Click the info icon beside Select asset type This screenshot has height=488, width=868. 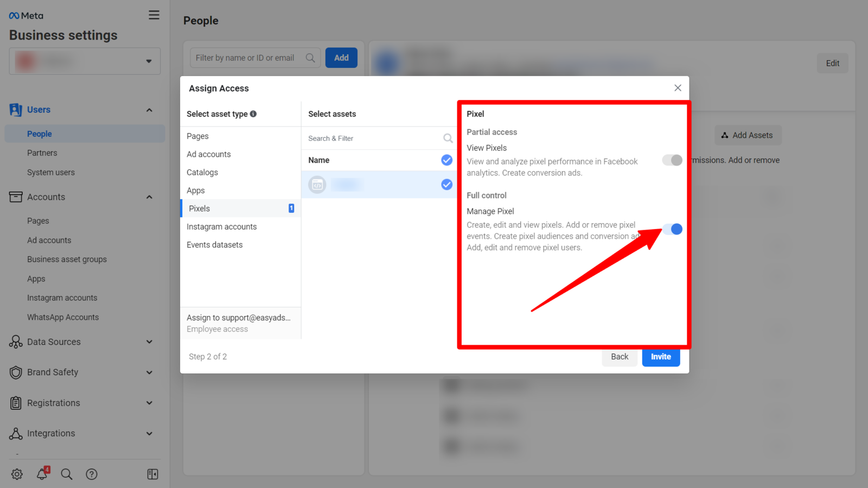[253, 114]
